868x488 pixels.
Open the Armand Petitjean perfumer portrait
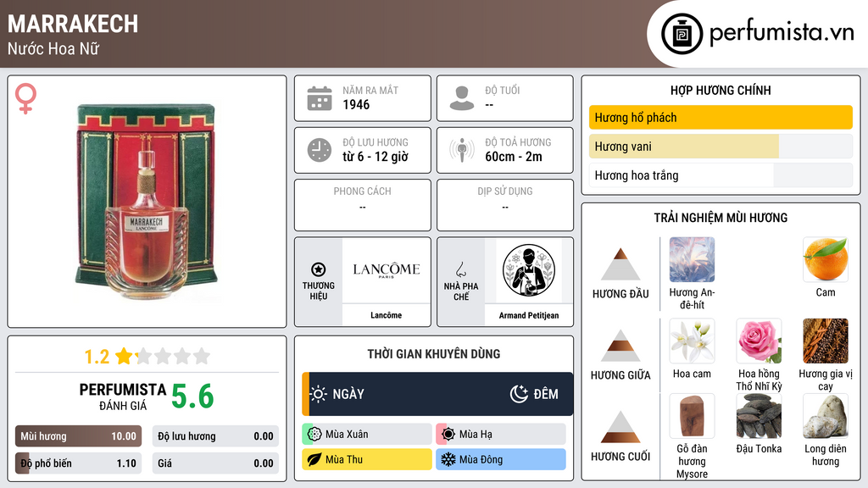click(529, 270)
